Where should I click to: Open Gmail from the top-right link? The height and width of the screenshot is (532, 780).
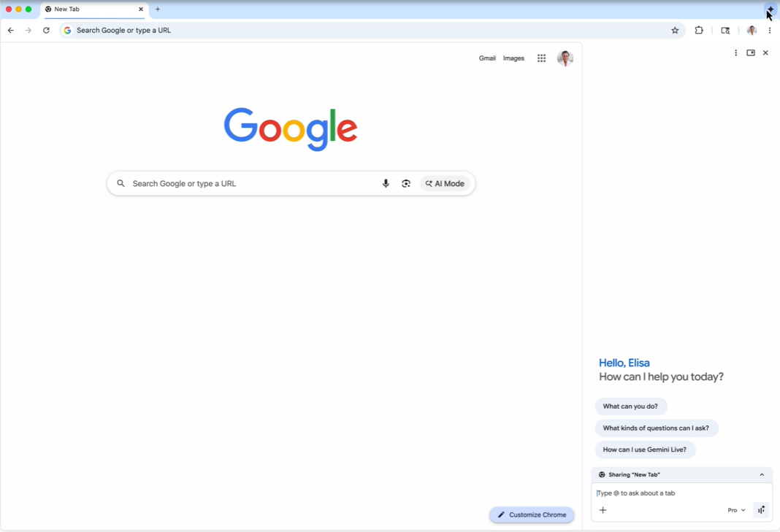[487, 58]
